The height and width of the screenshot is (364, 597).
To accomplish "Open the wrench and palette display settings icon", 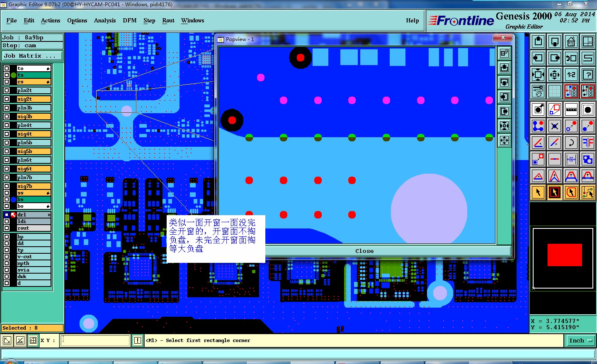I will click(x=538, y=91).
